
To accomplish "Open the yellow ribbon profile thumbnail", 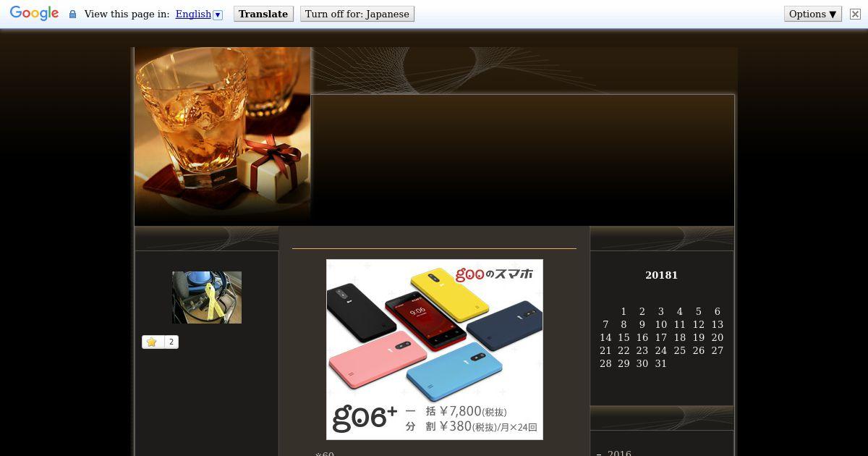I will point(207,297).
